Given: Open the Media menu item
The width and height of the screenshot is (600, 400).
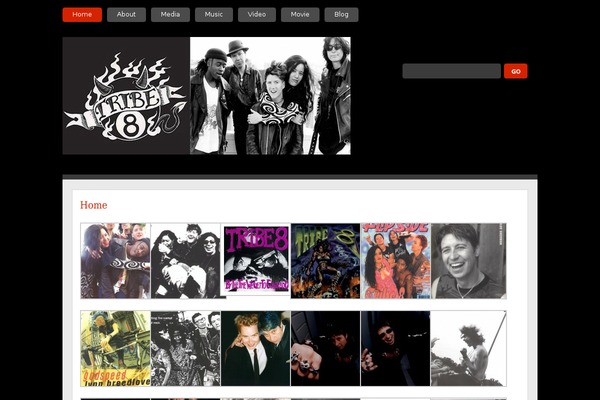Looking at the screenshot, I should [170, 15].
